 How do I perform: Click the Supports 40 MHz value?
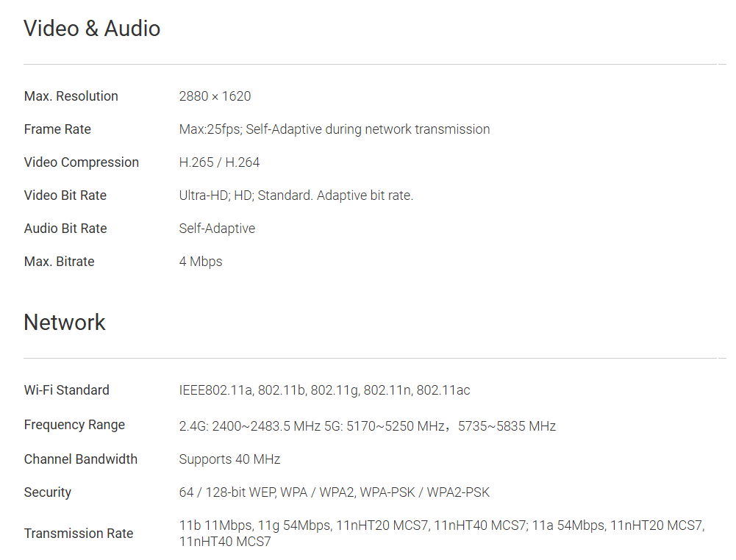[x=229, y=459]
